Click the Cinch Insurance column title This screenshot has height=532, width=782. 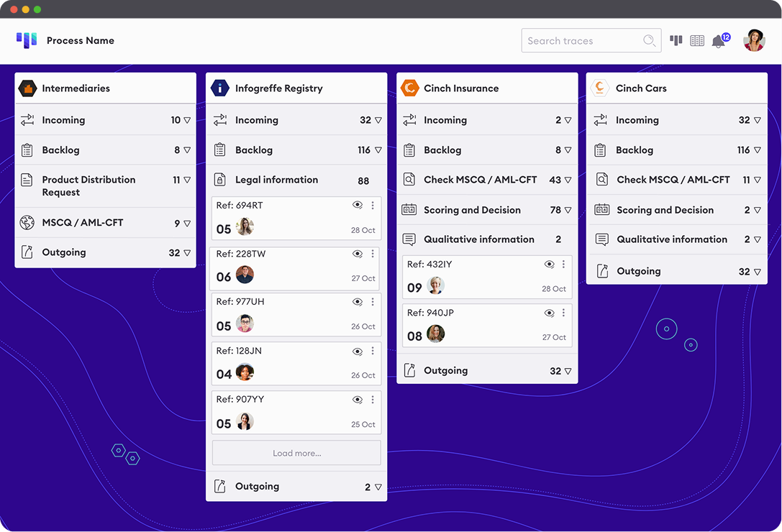[x=461, y=88]
